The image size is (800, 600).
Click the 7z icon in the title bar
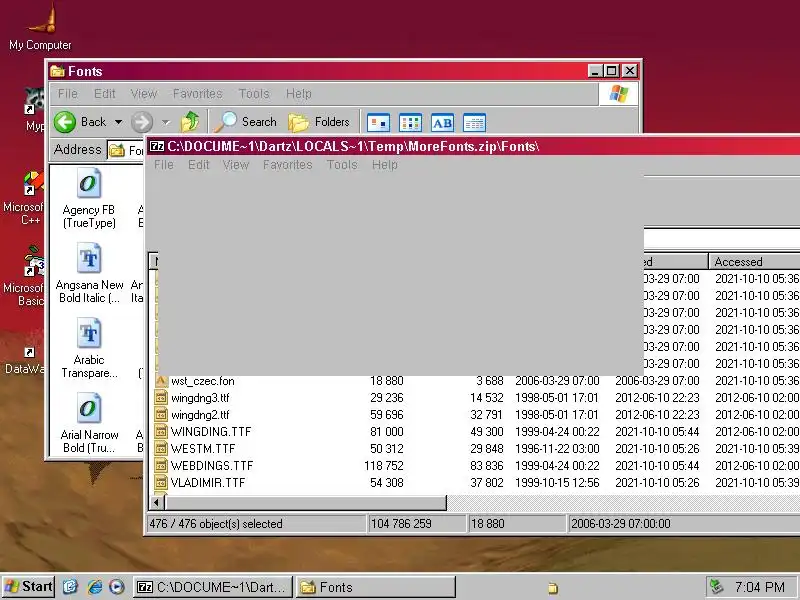pos(157,146)
